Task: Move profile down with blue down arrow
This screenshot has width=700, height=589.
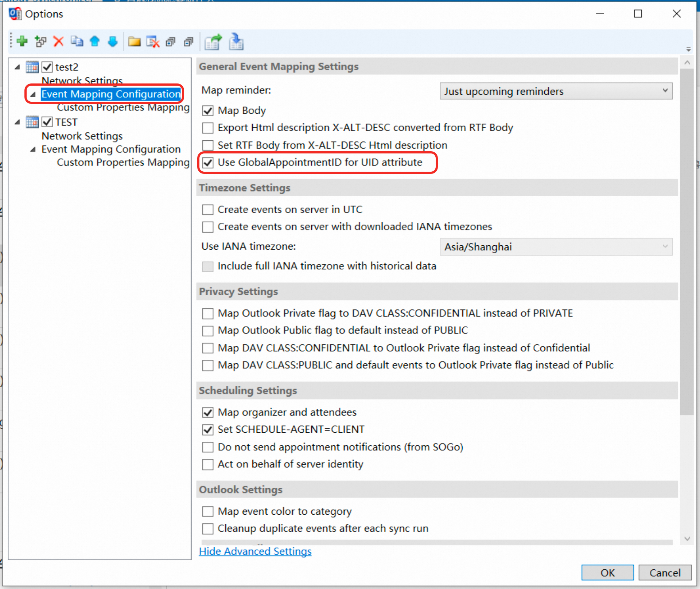Action: point(113,41)
